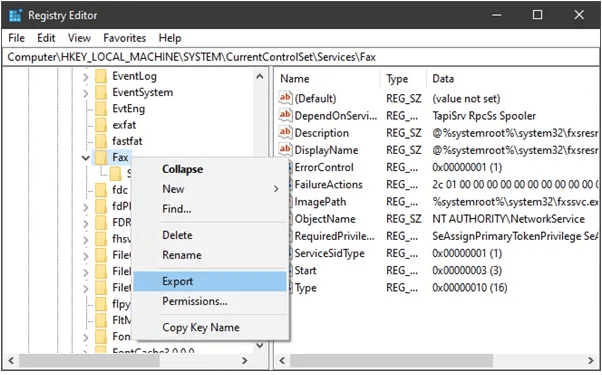Select the Start value

coord(306,271)
